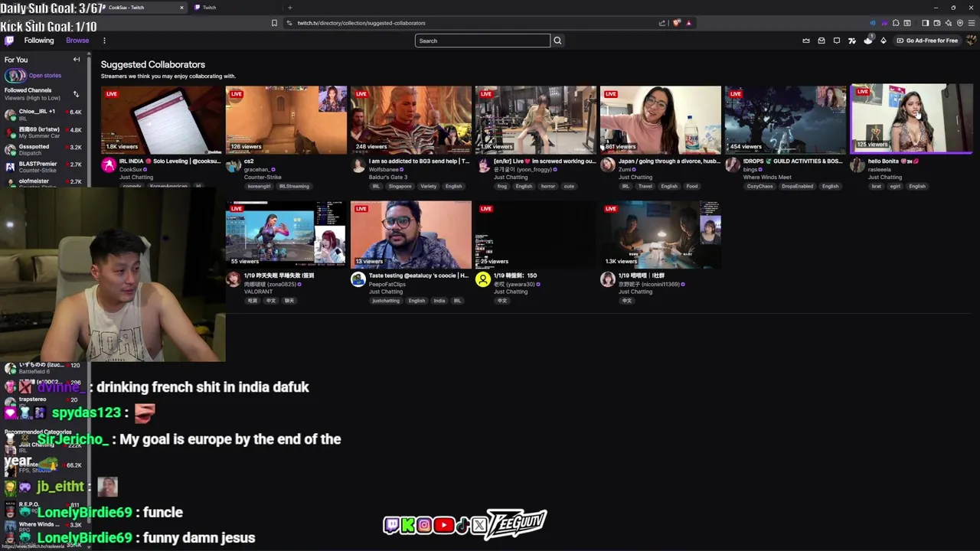Click the magnifying glass search button
The width and height of the screenshot is (980, 551).
(557, 41)
